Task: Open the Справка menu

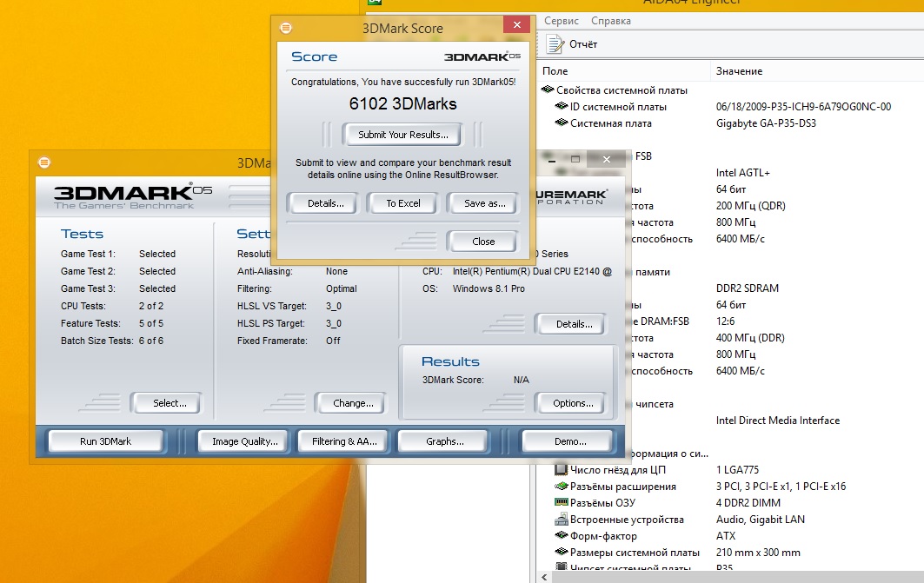Action: tap(611, 21)
